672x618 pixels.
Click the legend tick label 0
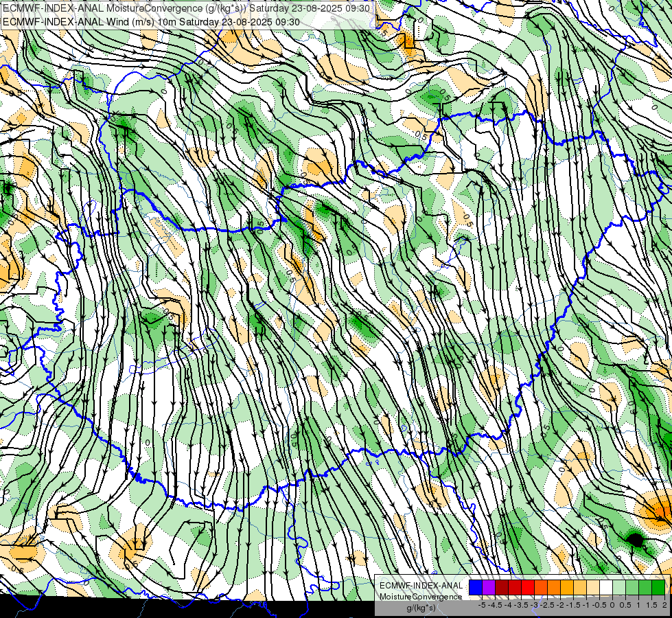(x=612, y=605)
